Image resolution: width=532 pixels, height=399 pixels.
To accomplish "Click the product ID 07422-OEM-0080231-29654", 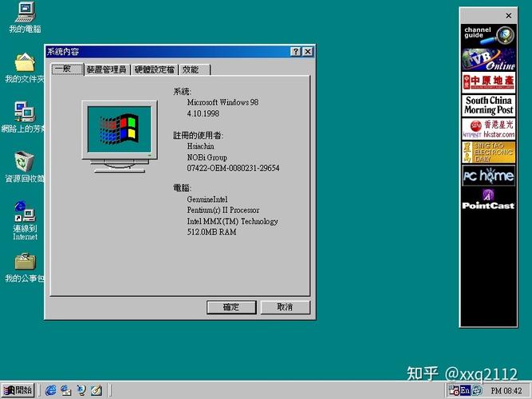I will pos(233,168).
